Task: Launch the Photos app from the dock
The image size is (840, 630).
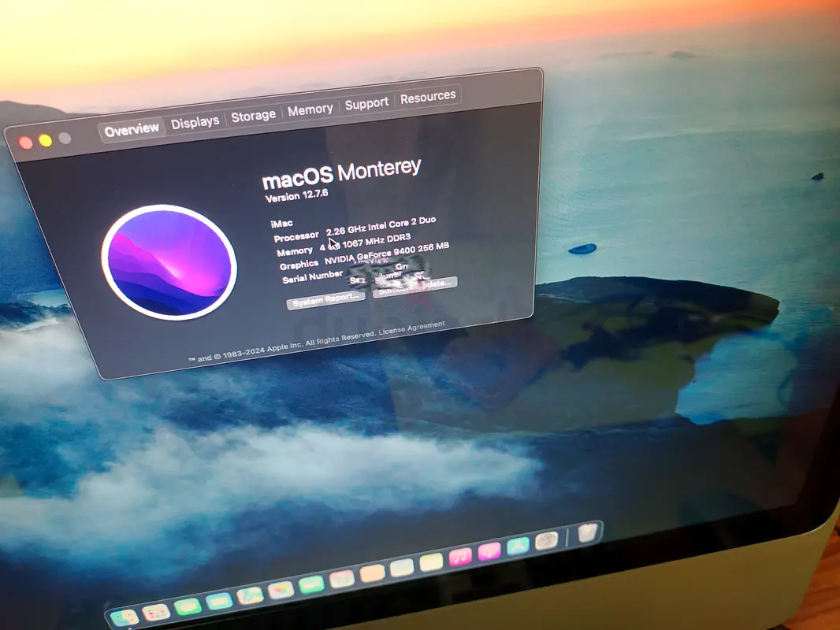Action: point(281,590)
